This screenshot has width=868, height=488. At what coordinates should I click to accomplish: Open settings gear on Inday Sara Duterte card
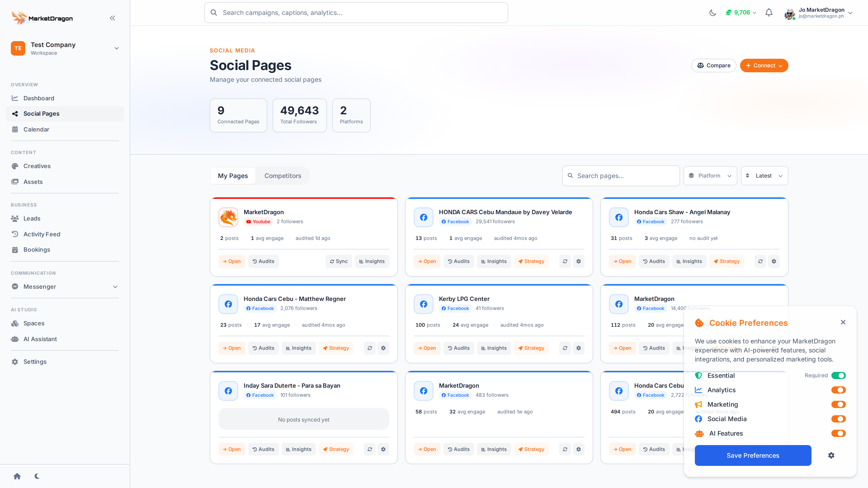383,449
